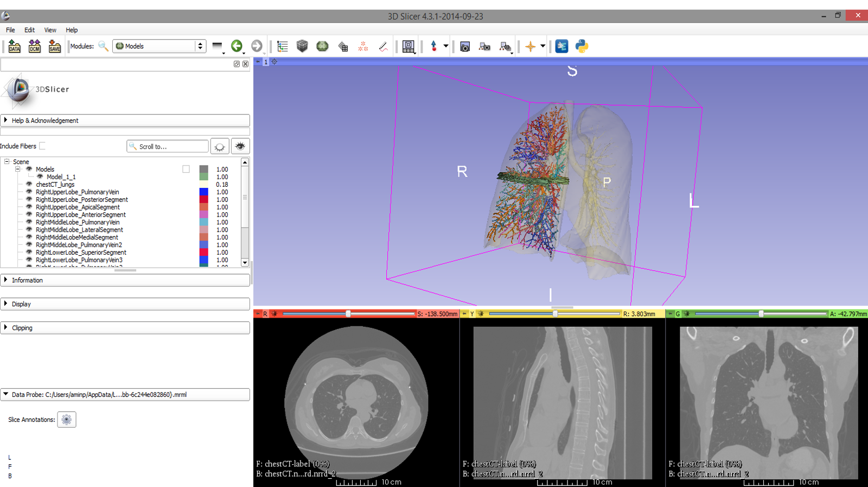
Task: Click the Load DICOM (DCM) toolbar icon
Action: tap(34, 47)
